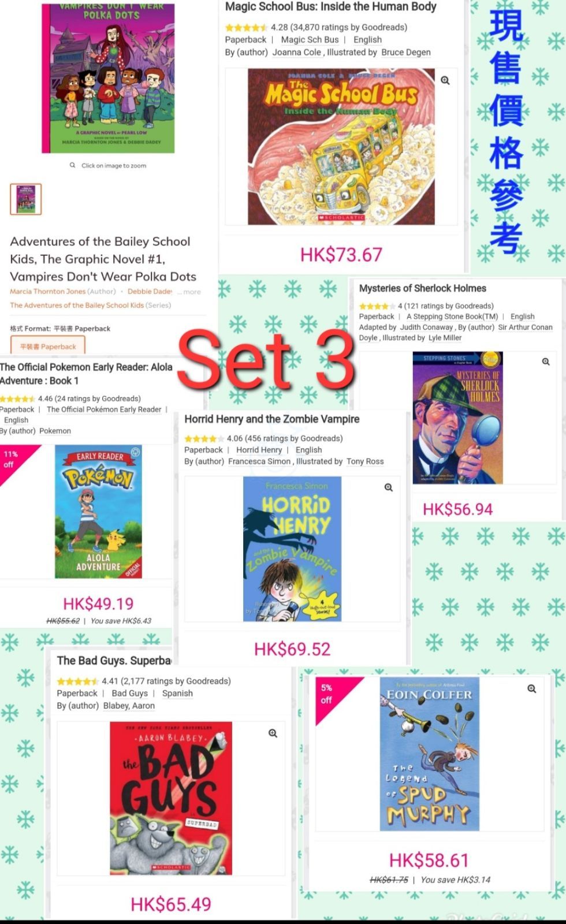This screenshot has height=924, width=566.
Task: Click zoom magnifier on Bad Guys cover
Action: coord(273,733)
